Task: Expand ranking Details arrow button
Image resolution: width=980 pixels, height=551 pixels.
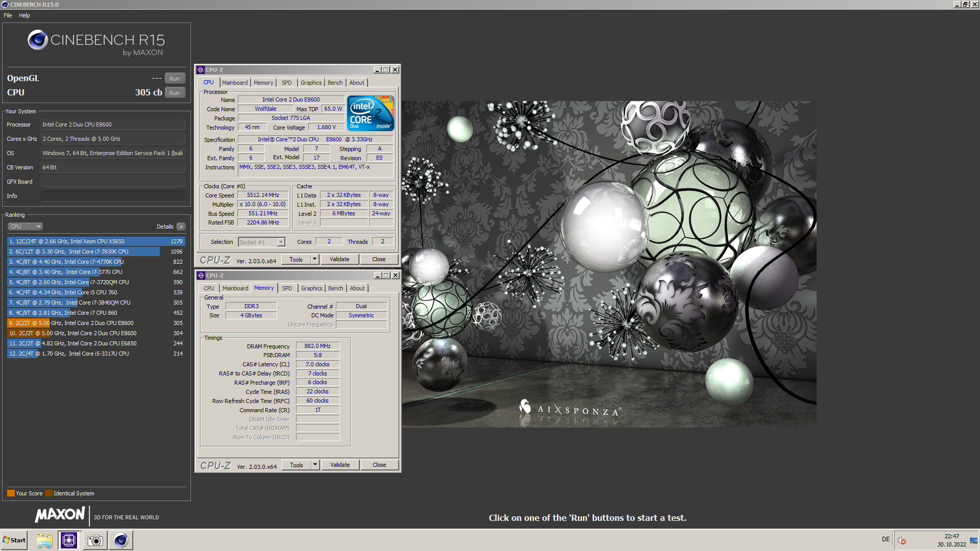Action: (181, 227)
